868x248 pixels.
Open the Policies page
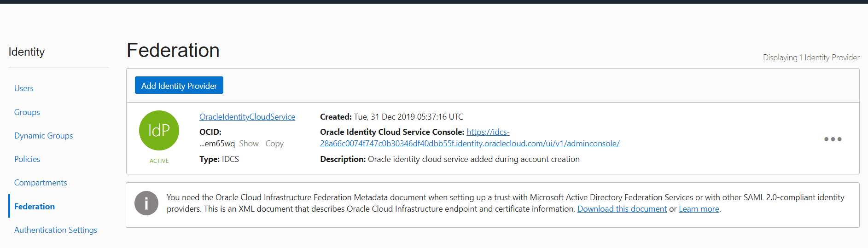[x=27, y=159]
